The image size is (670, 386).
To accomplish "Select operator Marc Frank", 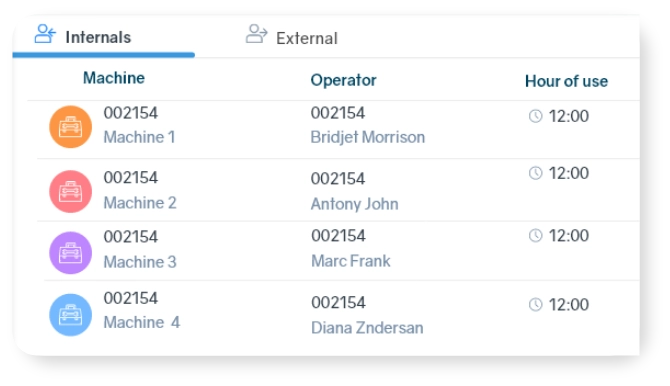I will point(350,261).
